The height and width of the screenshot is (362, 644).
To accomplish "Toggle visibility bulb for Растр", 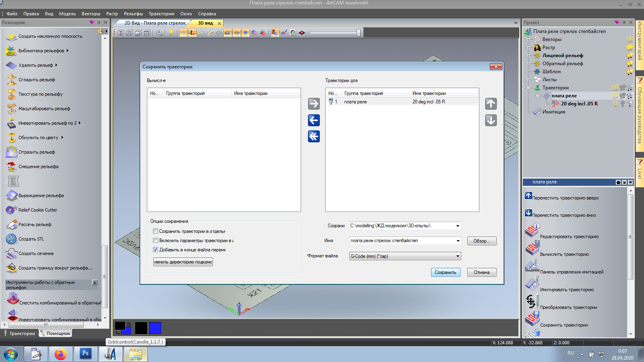I will pyautogui.click(x=630, y=47).
